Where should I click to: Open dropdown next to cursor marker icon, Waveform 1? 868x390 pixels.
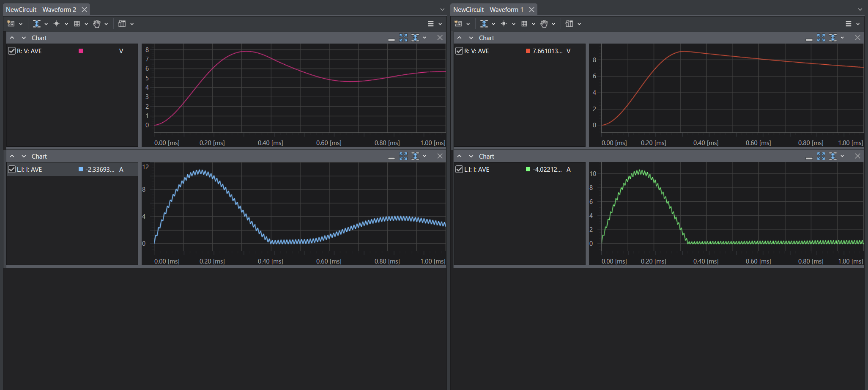coord(514,24)
